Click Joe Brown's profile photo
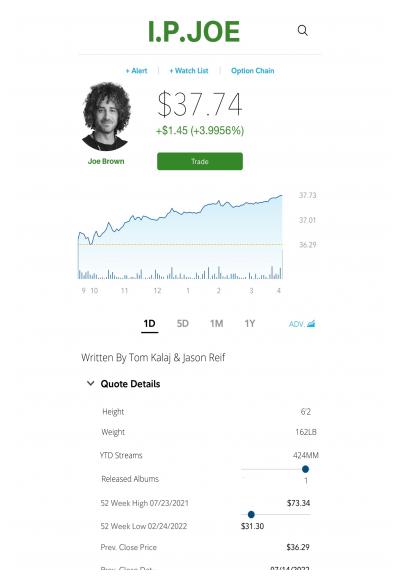The width and height of the screenshot is (400, 580). (x=106, y=117)
